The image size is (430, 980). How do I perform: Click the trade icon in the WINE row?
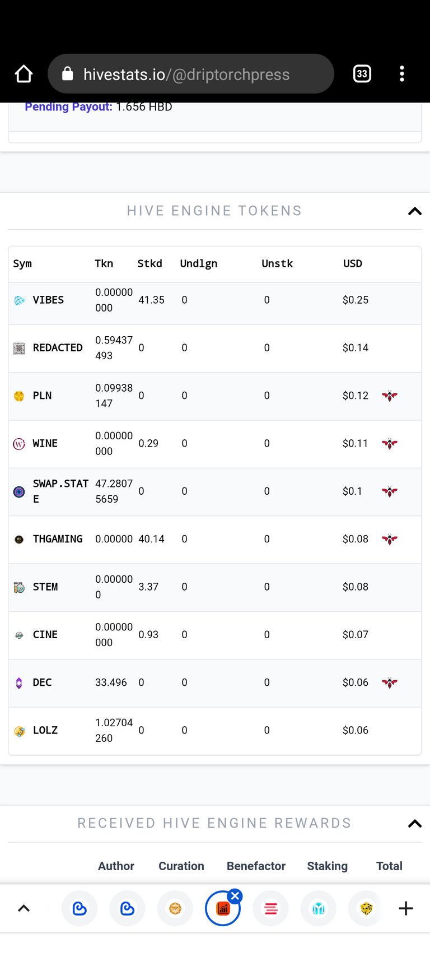coord(390,444)
